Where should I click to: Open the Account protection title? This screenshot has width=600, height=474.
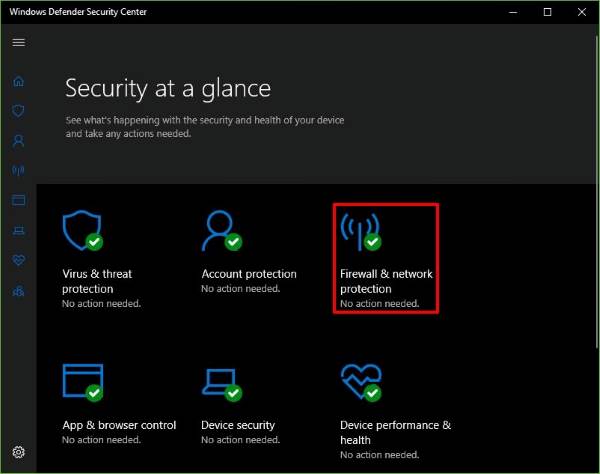[249, 274]
